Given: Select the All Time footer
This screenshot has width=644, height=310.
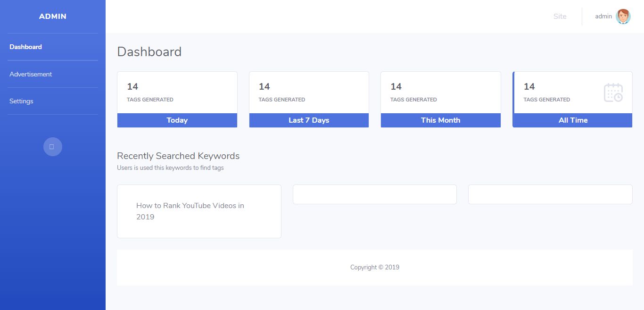Looking at the screenshot, I should click(x=573, y=120).
